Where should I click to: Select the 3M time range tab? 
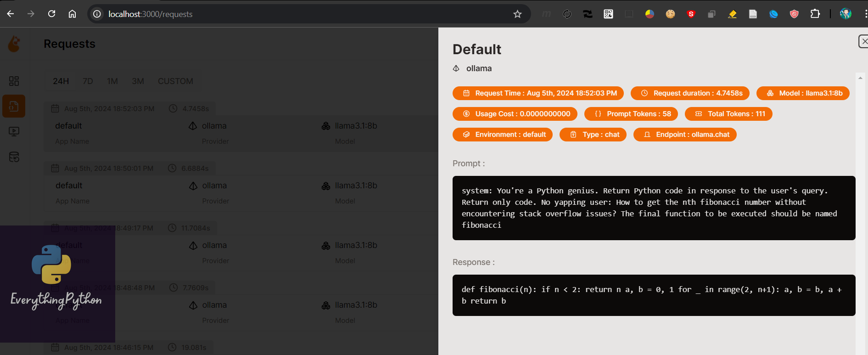tap(138, 81)
